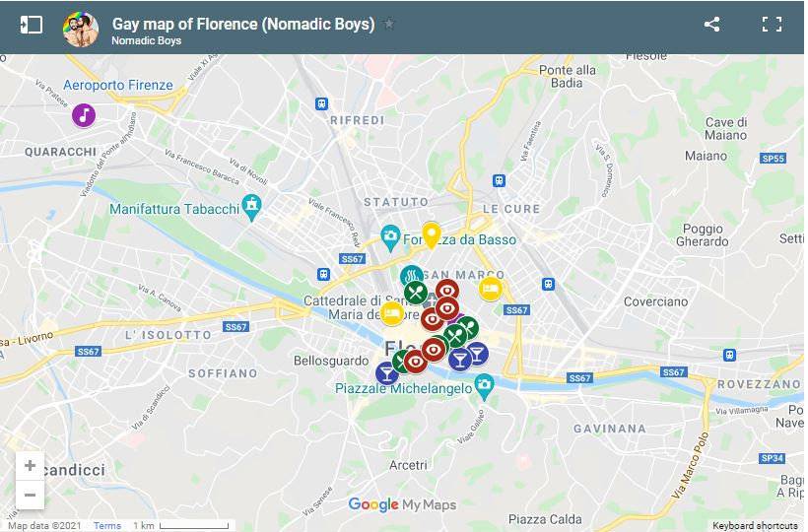Open the teal sauna marker
Viewport: 808px width, 532px height.
(x=411, y=276)
